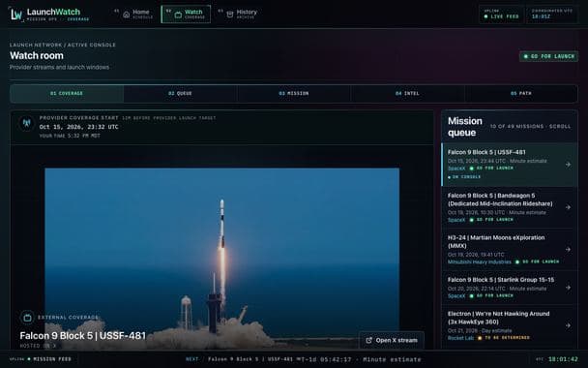Open the SpaceX link on the USSF-481 row
The height and width of the screenshot is (368, 588).
456,169
